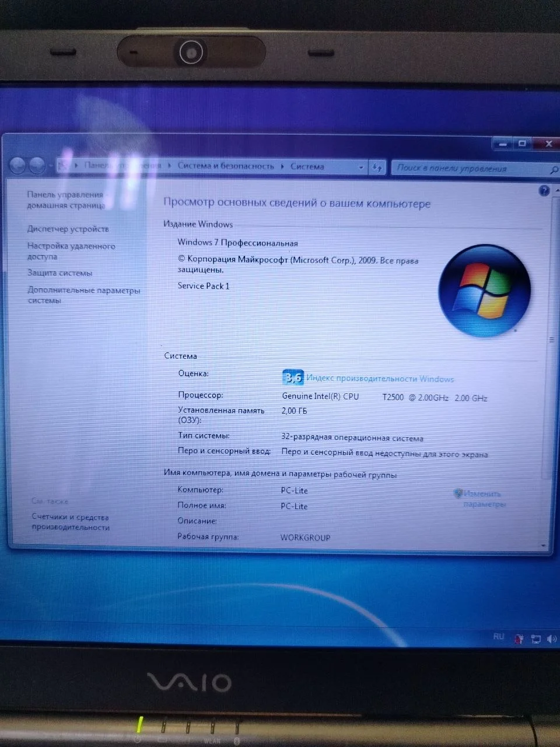Screen dimensions: 560x747
Task: Open Счетчики и средства производительности link
Action: point(71,522)
